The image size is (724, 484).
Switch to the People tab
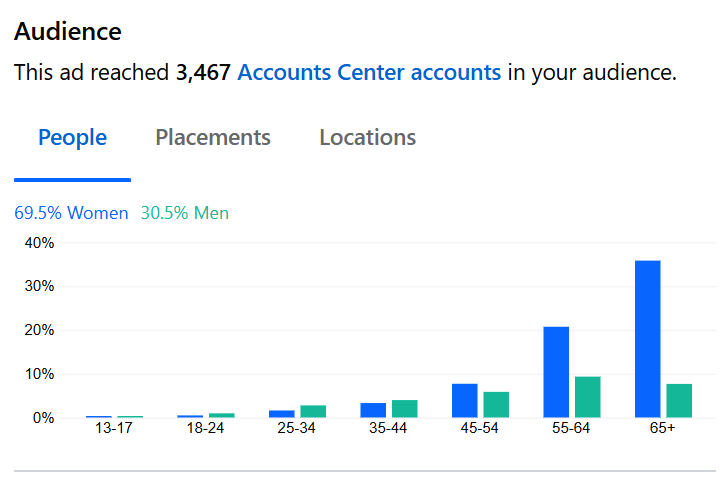(x=72, y=138)
